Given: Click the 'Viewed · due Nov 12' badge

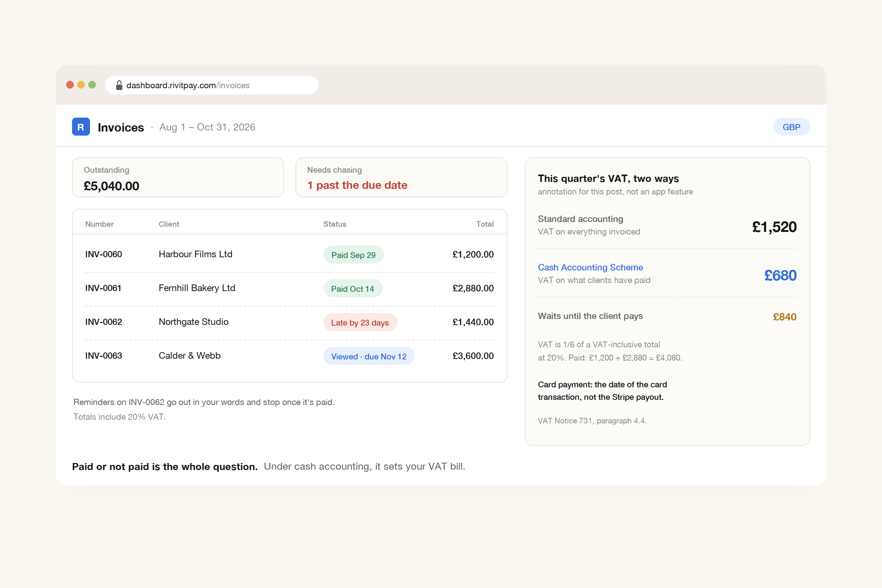Looking at the screenshot, I should [x=369, y=356].
